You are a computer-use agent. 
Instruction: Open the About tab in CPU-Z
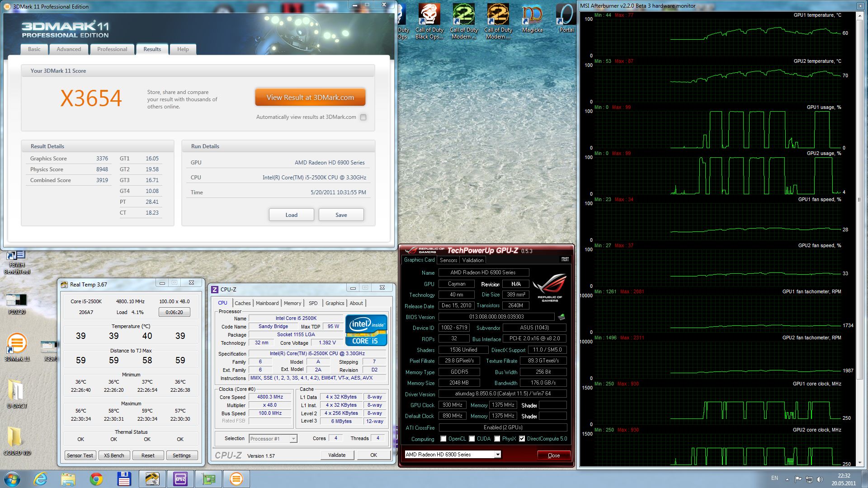[x=356, y=303]
